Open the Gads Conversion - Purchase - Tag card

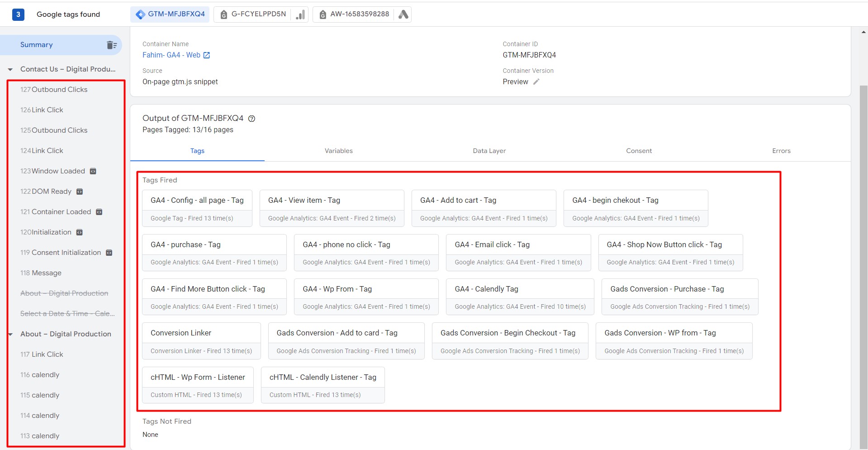tap(680, 297)
